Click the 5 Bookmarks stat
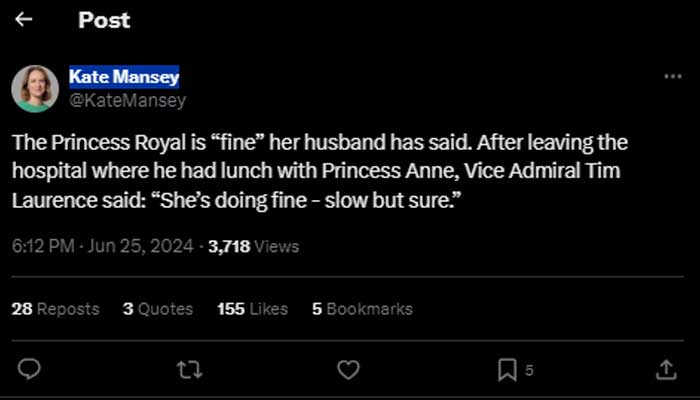 click(362, 309)
